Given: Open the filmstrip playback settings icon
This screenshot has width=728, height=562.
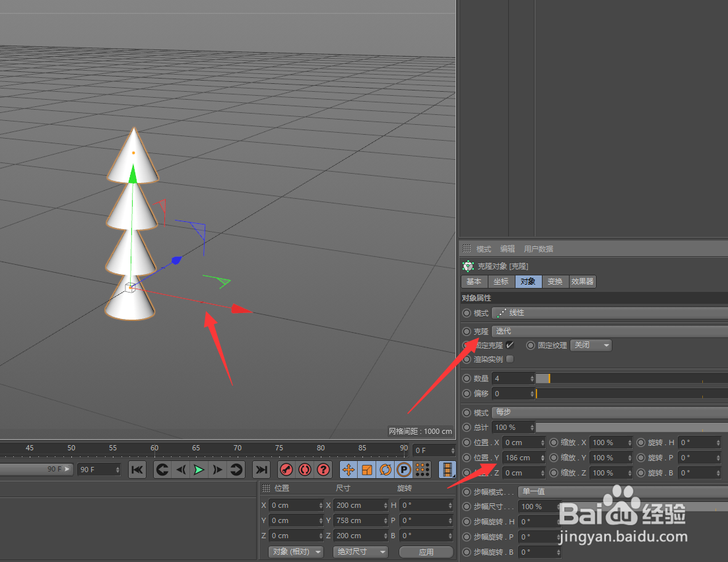Looking at the screenshot, I should (447, 470).
